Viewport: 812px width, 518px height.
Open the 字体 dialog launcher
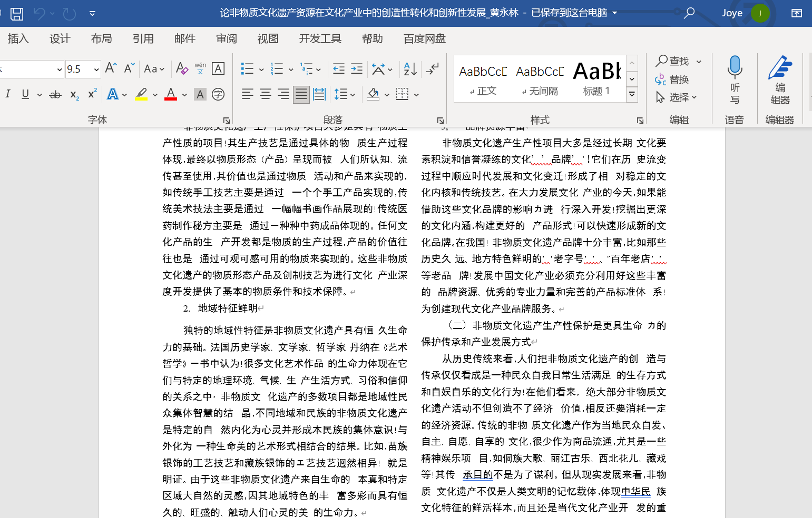[226, 121]
